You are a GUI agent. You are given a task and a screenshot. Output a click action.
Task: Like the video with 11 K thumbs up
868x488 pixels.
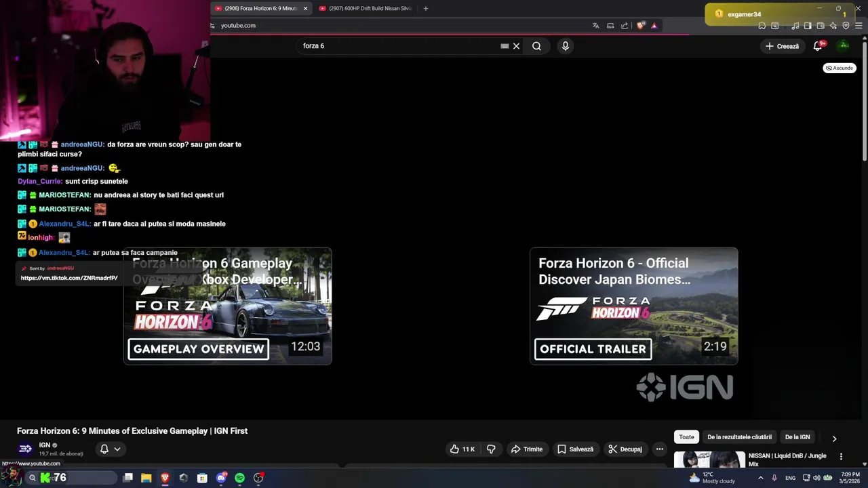[462, 449]
